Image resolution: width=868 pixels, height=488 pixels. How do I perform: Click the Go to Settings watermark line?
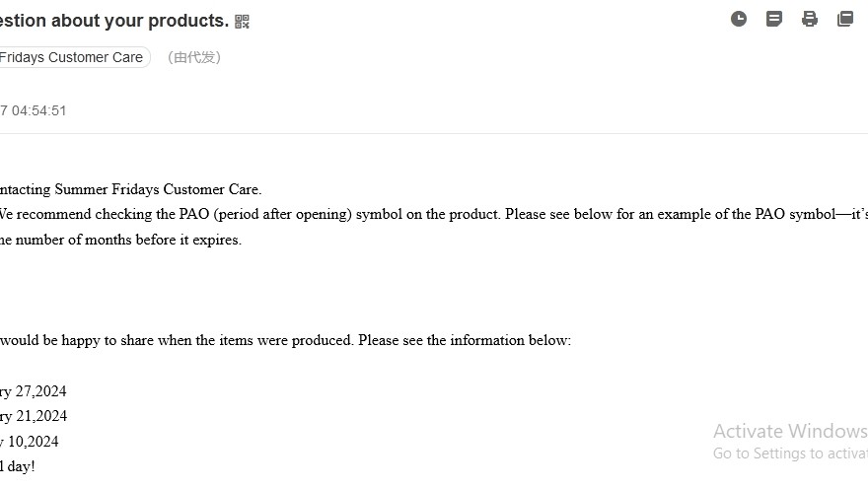790,453
